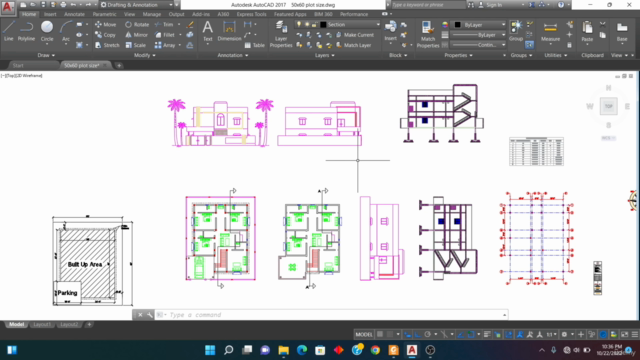Open the Continuous linetype dropdown
This screenshot has width=640, height=360.
(503, 45)
